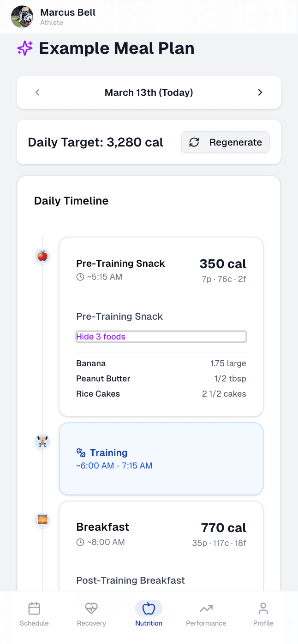Switch to the Performance tab
Image resolution: width=298 pixels, height=644 pixels.
click(206, 614)
